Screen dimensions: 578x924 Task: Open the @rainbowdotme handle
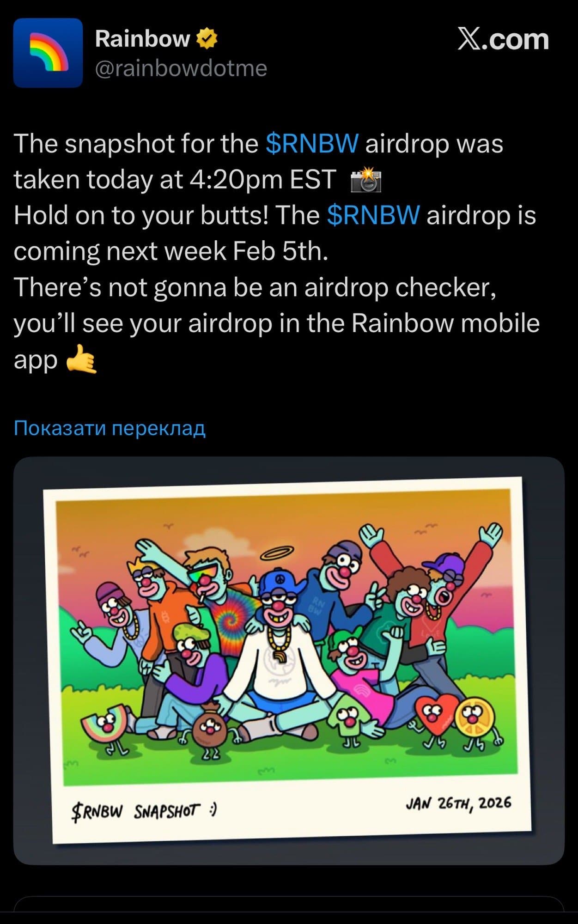point(181,68)
